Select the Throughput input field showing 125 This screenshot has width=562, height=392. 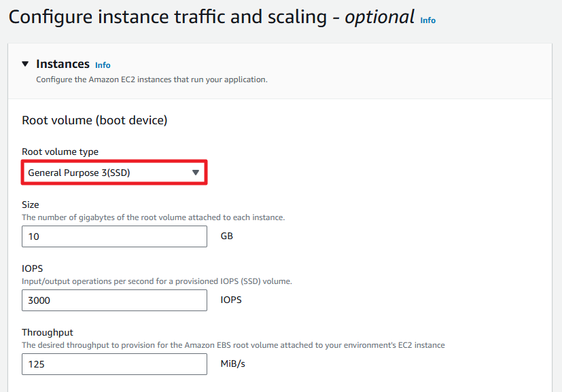coord(114,364)
